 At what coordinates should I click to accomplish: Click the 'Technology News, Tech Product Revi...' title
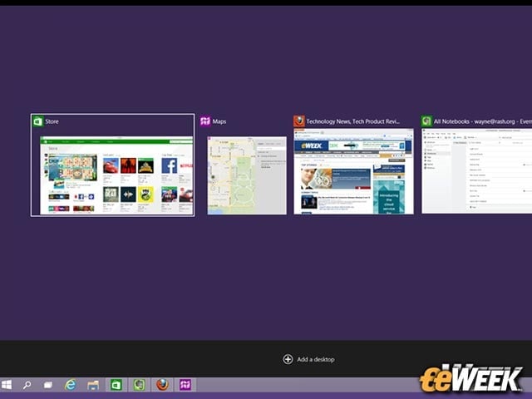click(352, 121)
